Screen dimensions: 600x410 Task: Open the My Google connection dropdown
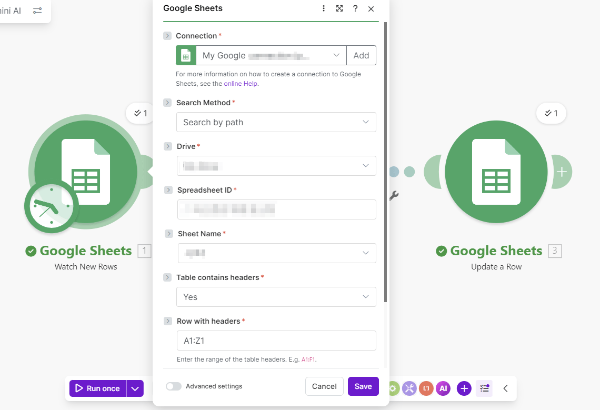click(271, 56)
